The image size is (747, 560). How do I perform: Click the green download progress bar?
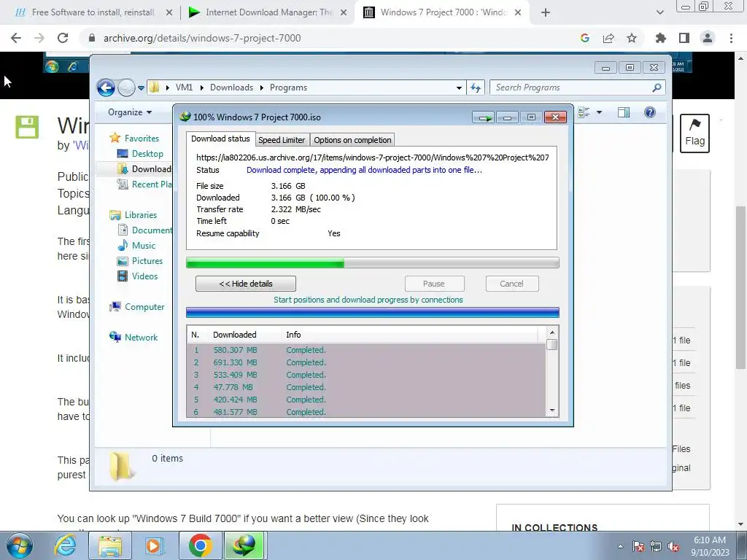373,262
